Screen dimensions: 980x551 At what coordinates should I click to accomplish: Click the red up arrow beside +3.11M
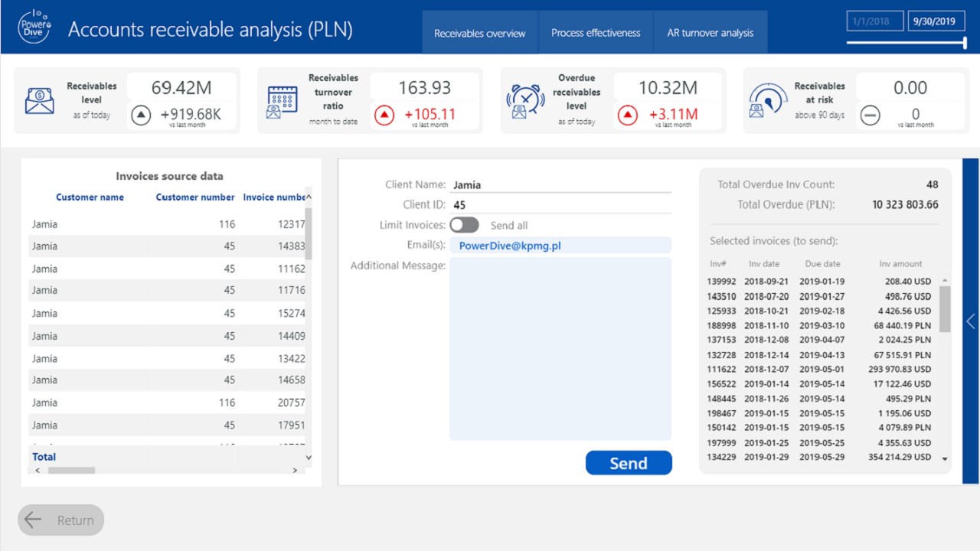(628, 116)
